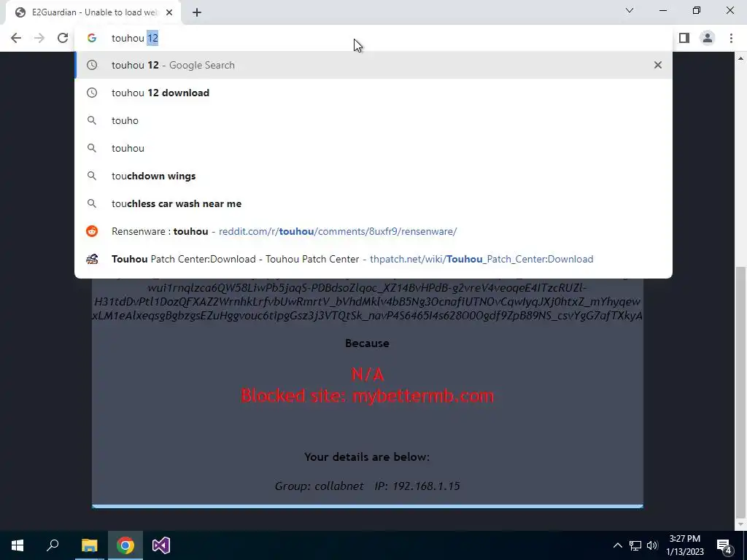This screenshot has width=747, height=560.
Task: Open the notification center with 4 alerts
Action: [x=724, y=545]
